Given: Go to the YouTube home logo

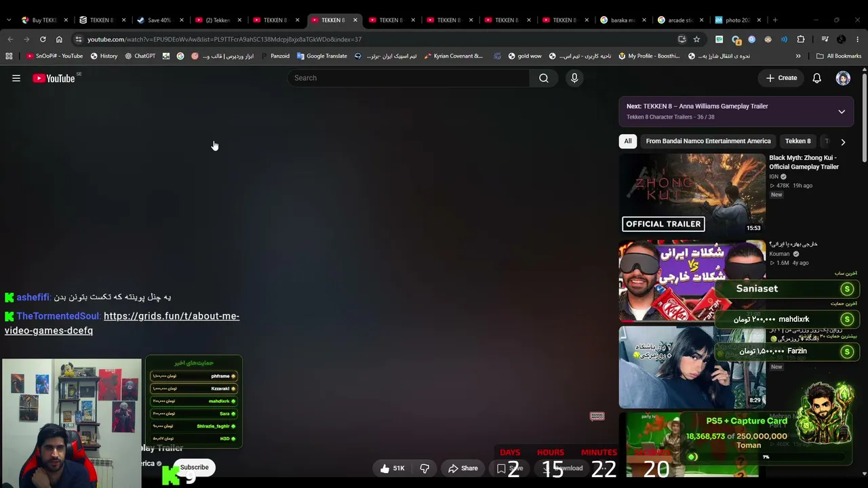Looking at the screenshot, I should tap(54, 78).
